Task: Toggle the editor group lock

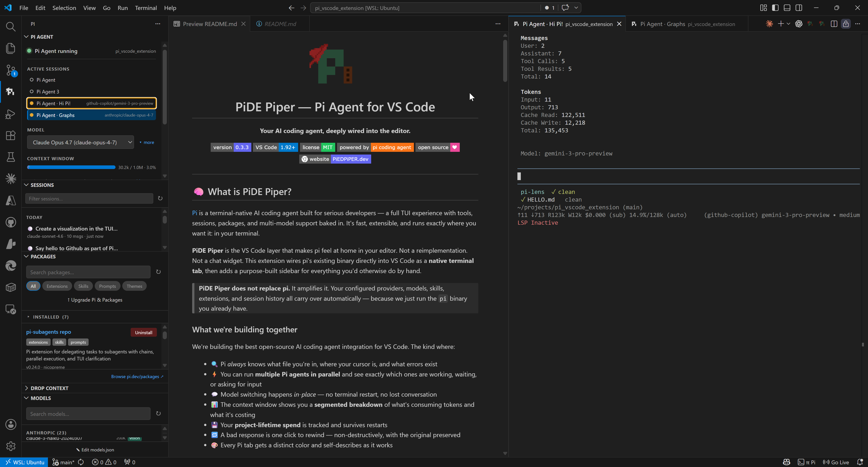Action: tap(846, 24)
